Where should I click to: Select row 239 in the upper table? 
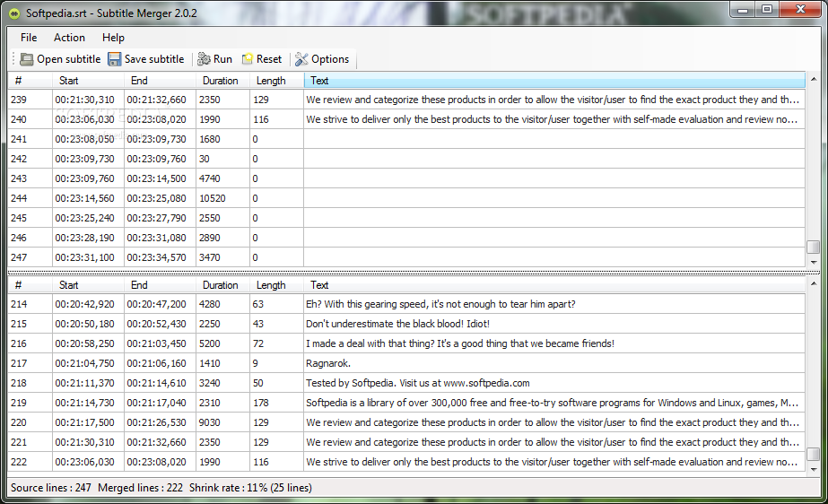pyautogui.click(x=406, y=100)
